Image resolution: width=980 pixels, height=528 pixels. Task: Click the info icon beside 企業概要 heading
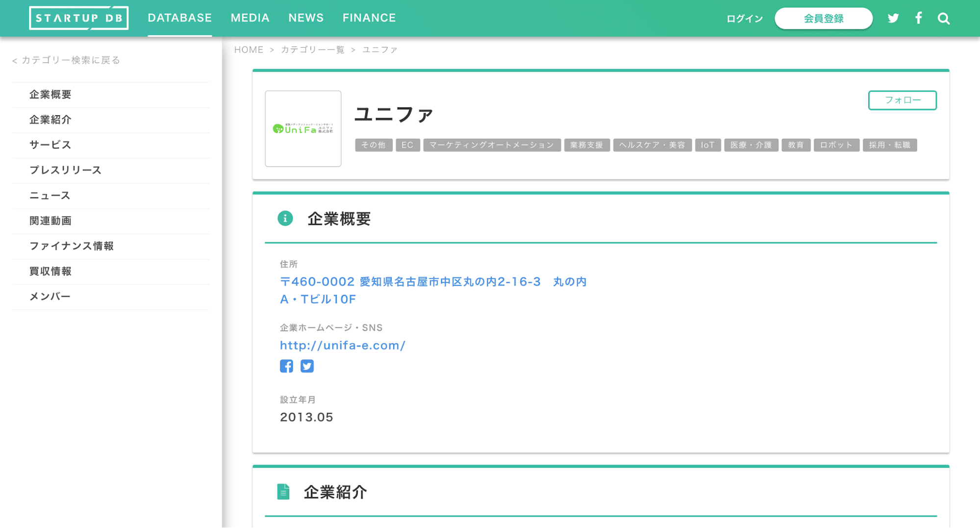pyautogui.click(x=285, y=218)
